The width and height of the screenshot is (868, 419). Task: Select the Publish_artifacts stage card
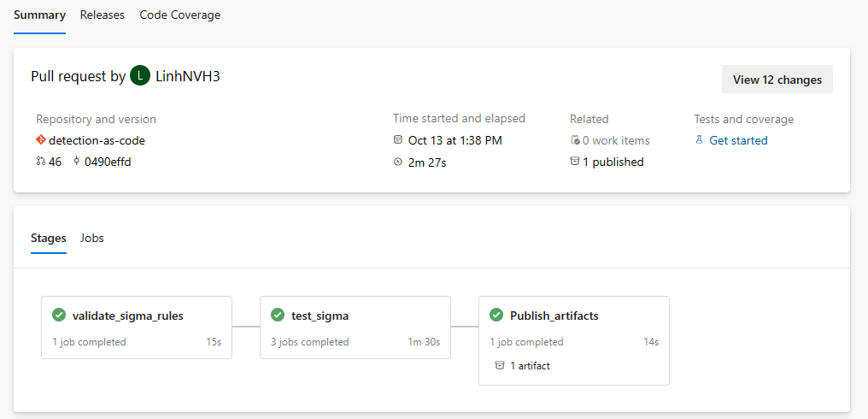(x=573, y=340)
